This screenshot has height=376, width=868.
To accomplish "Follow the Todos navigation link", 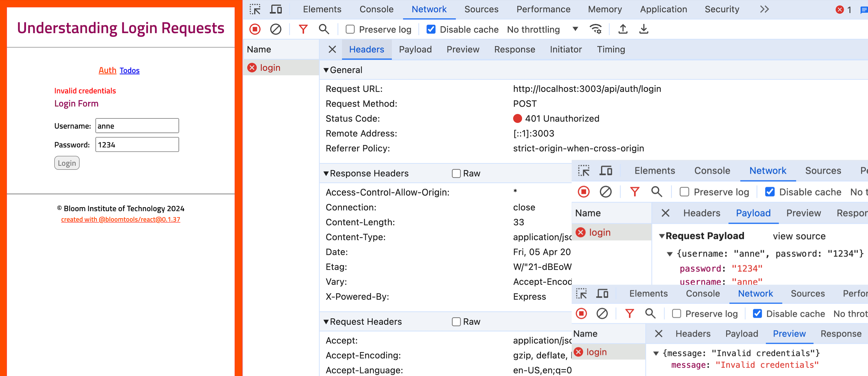I will click(129, 70).
